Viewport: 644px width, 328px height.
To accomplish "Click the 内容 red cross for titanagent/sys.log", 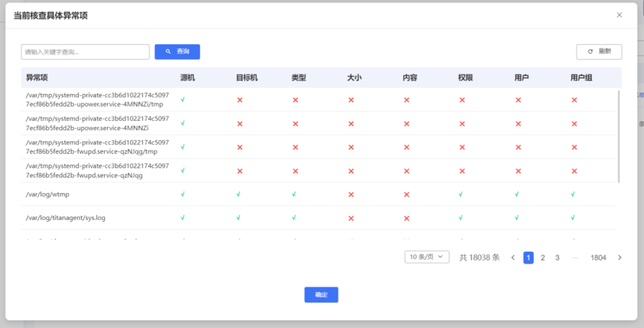I will (x=407, y=218).
